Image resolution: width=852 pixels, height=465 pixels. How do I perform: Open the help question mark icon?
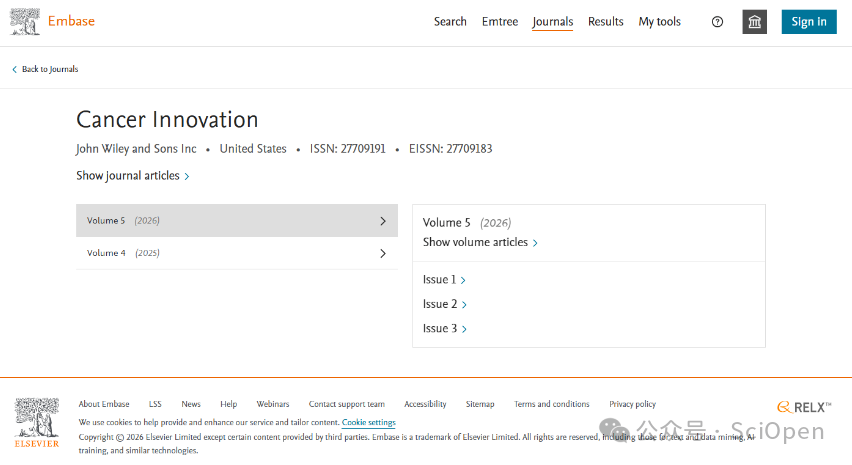[x=717, y=22]
